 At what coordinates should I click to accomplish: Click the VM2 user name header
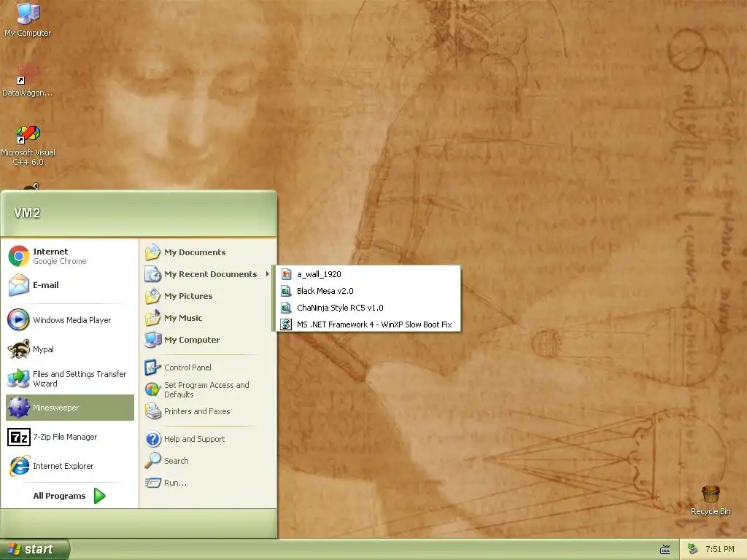[x=27, y=213]
